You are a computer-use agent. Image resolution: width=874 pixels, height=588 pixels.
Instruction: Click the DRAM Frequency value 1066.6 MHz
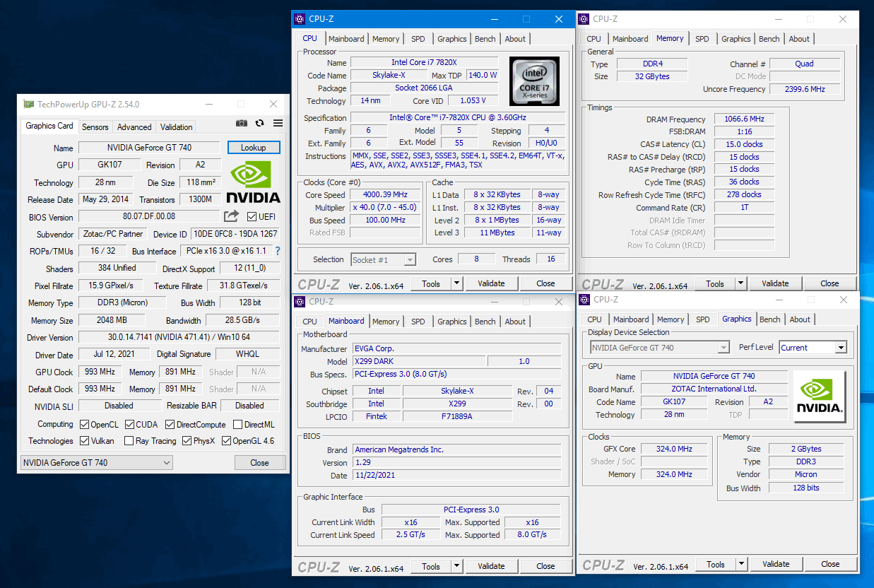tap(744, 119)
